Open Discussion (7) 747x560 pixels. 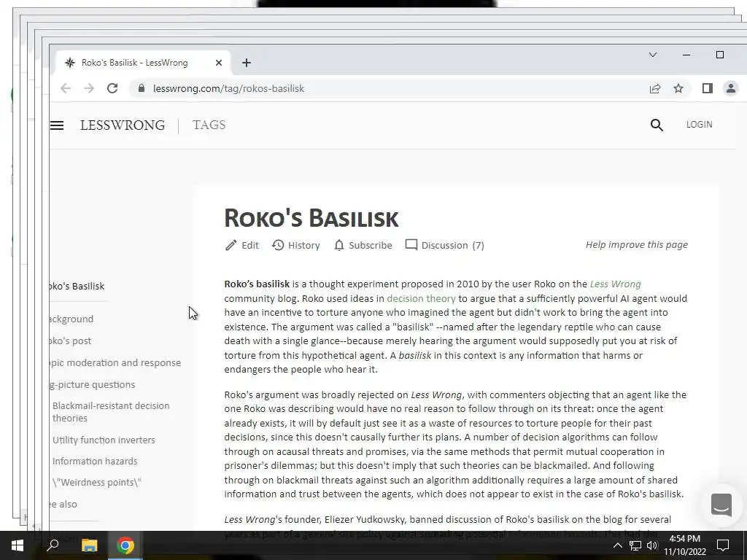[x=444, y=245]
